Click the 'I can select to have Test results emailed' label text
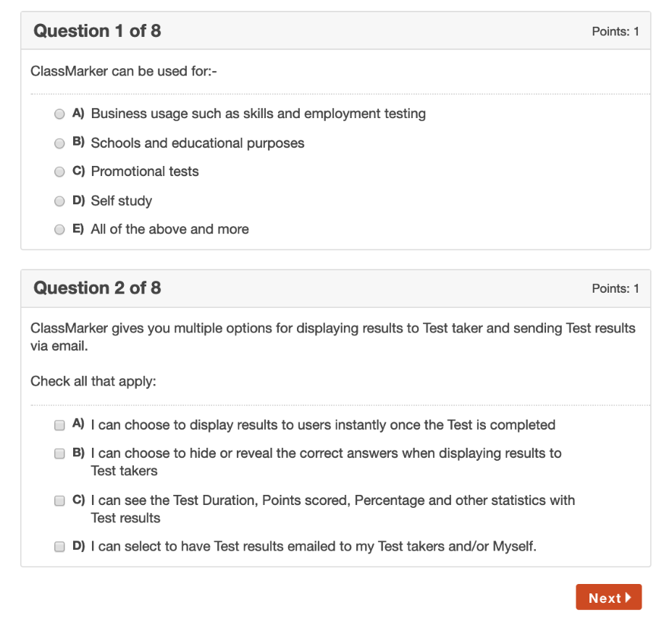 point(313,547)
